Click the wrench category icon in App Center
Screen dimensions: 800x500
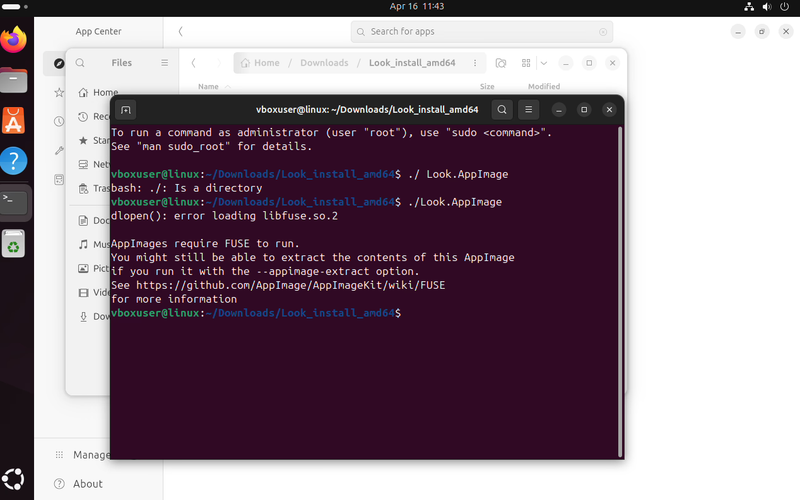pos(59,151)
